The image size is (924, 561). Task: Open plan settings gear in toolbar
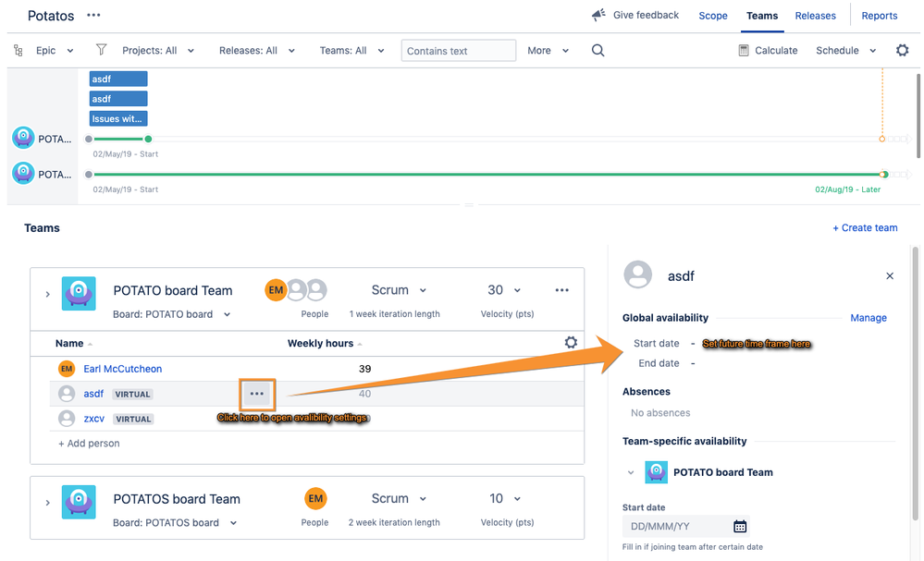click(902, 51)
